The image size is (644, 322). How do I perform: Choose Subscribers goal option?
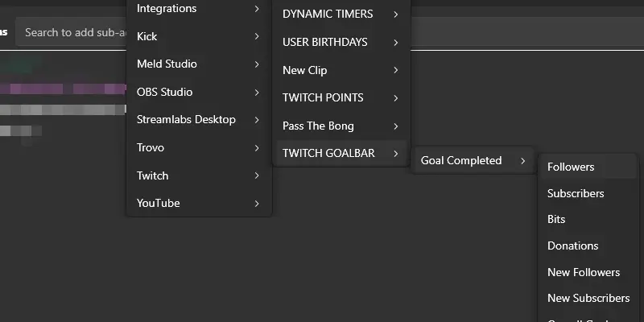(576, 194)
